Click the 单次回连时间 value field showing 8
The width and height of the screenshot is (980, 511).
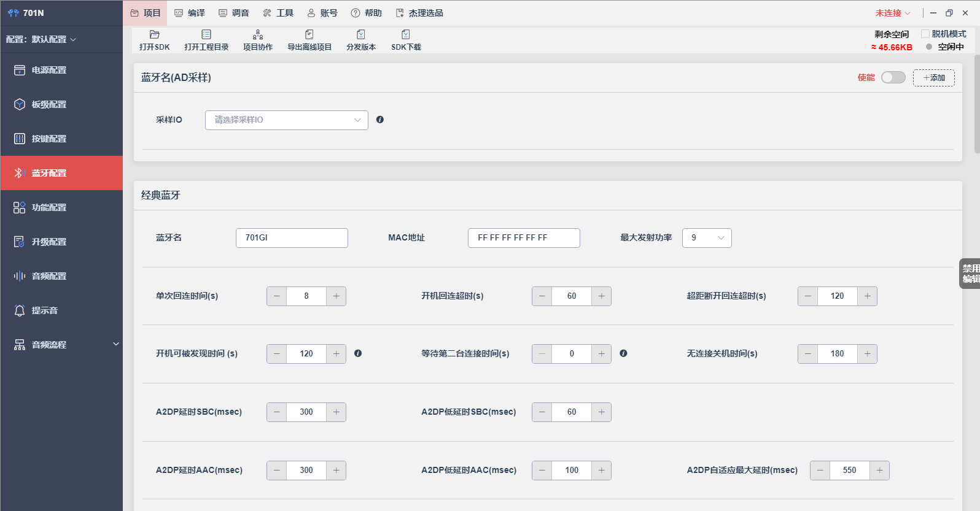point(306,296)
